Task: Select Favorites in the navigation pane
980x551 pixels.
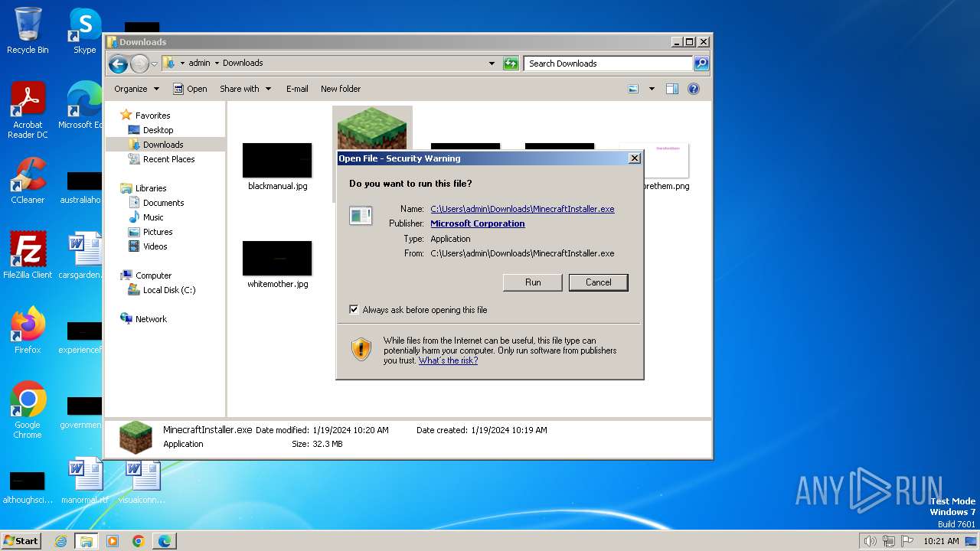Action: (x=145, y=116)
